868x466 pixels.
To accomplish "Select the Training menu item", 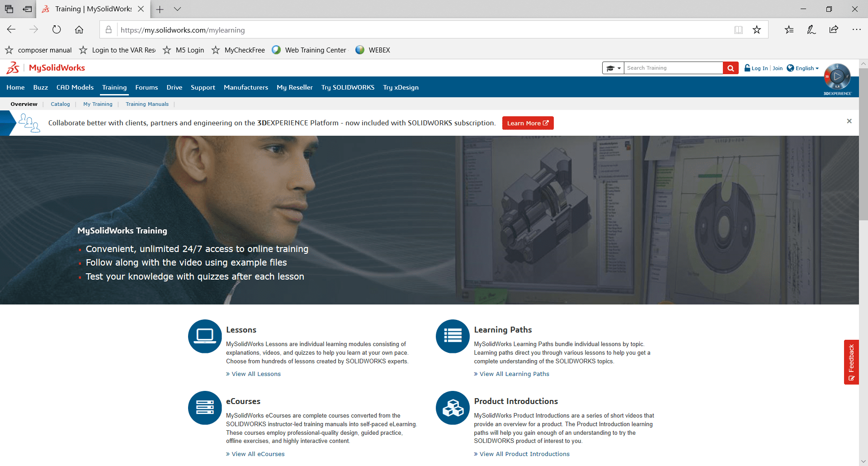I will pos(114,87).
